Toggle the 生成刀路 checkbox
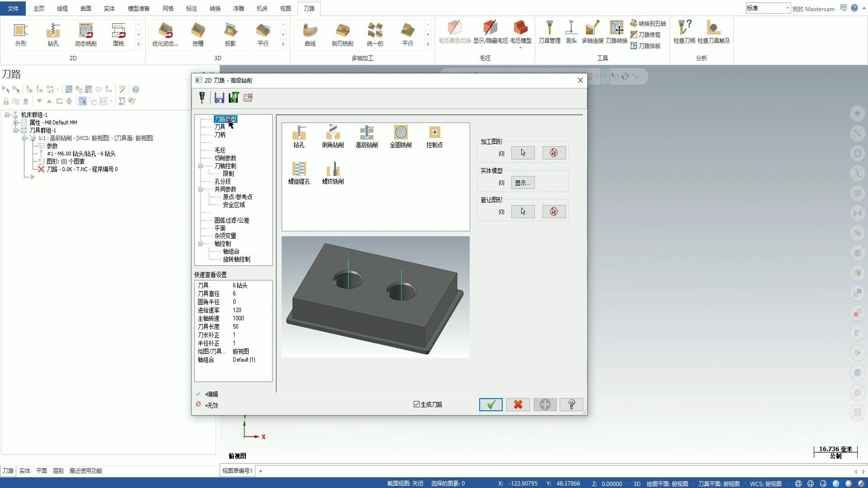 point(416,404)
